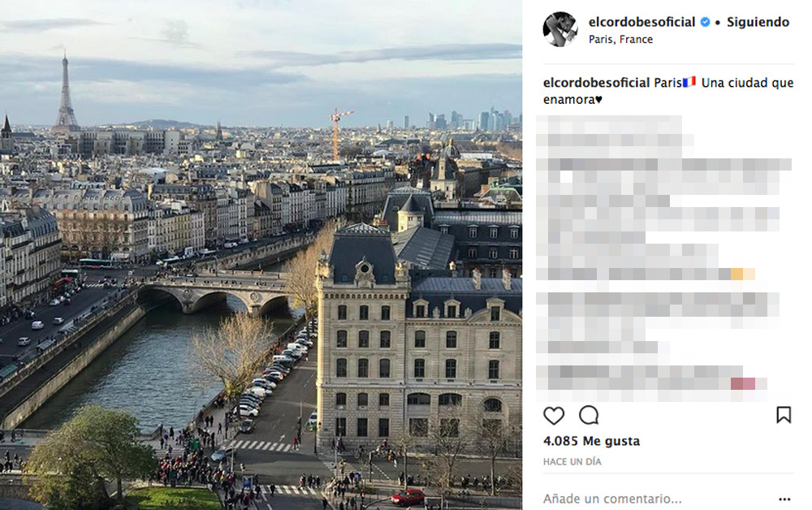Click the black heart emoji after enamora
This screenshot has width=812, height=510.
(x=598, y=99)
